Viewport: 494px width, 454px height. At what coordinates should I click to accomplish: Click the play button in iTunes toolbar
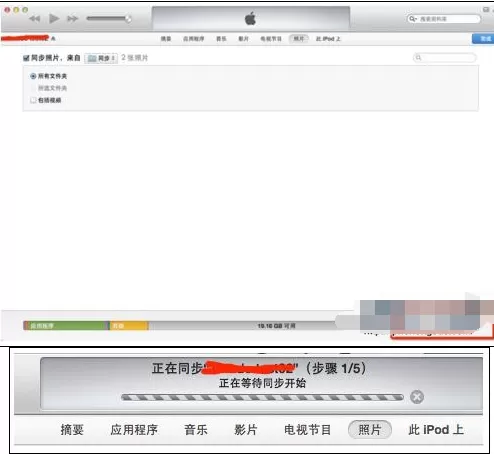(x=54, y=18)
